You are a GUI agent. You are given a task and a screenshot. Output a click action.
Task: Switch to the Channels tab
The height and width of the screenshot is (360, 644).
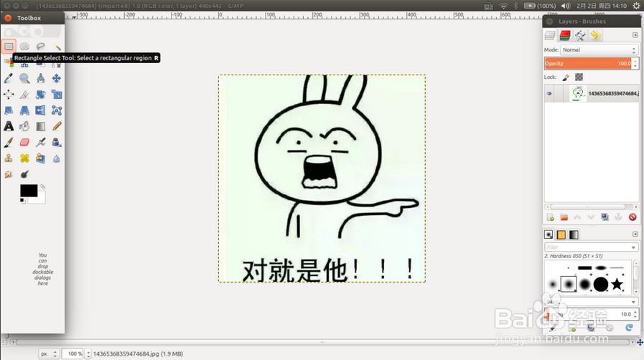click(565, 36)
